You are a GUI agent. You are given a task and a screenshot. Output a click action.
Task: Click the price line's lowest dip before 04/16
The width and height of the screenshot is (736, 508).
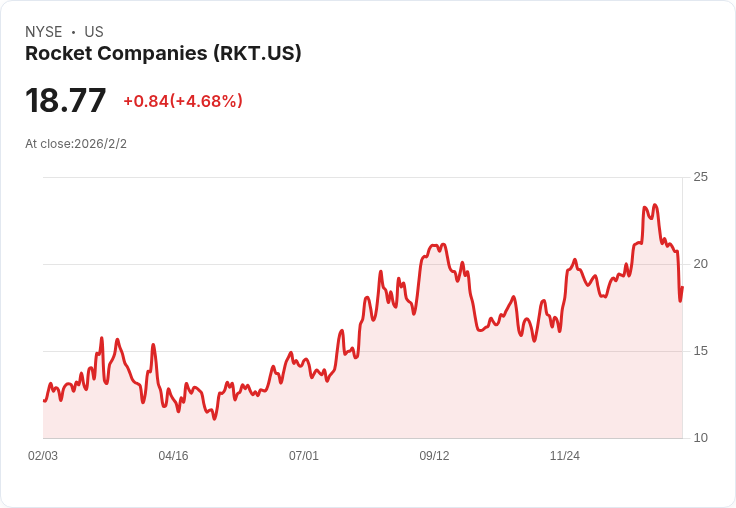tap(163, 406)
